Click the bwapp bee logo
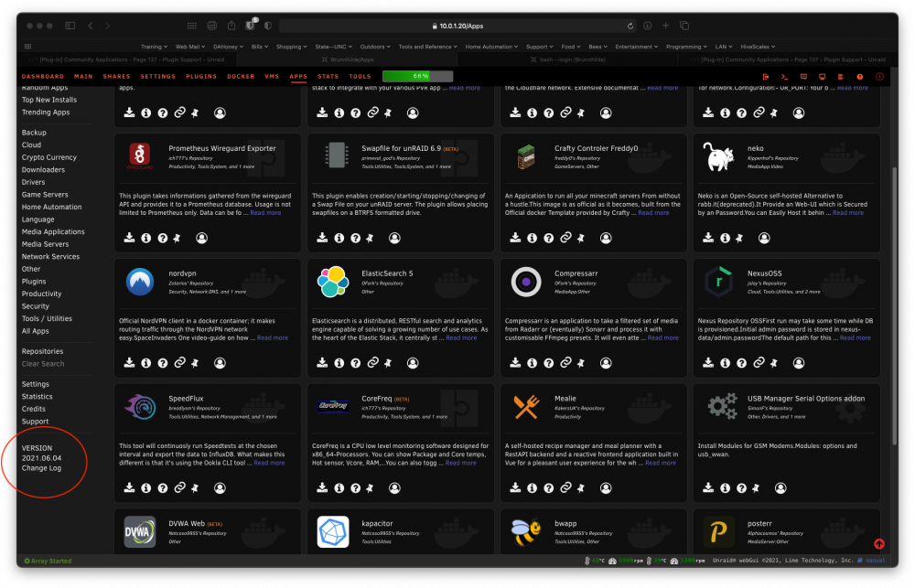The height and width of the screenshot is (588, 915). pyautogui.click(x=526, y=531)
